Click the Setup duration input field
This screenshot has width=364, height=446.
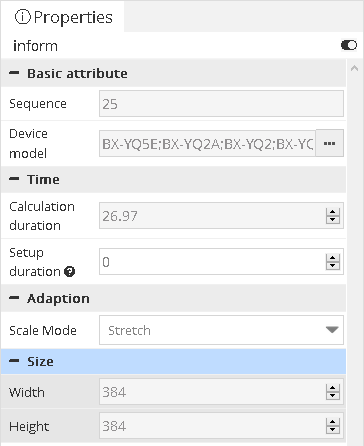click(x=213, y=262)
